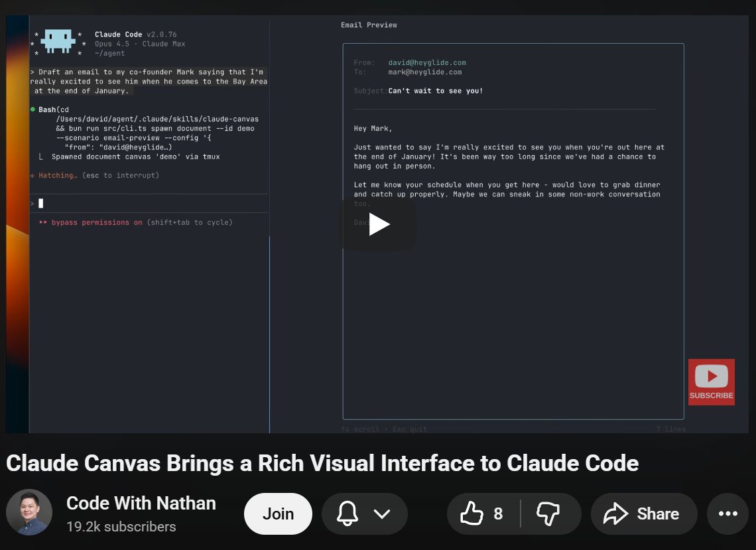The height and width of the screenshot is (550, 756).
Task: Click mark@heyglide.com recipient address
Action: (425, 72)
